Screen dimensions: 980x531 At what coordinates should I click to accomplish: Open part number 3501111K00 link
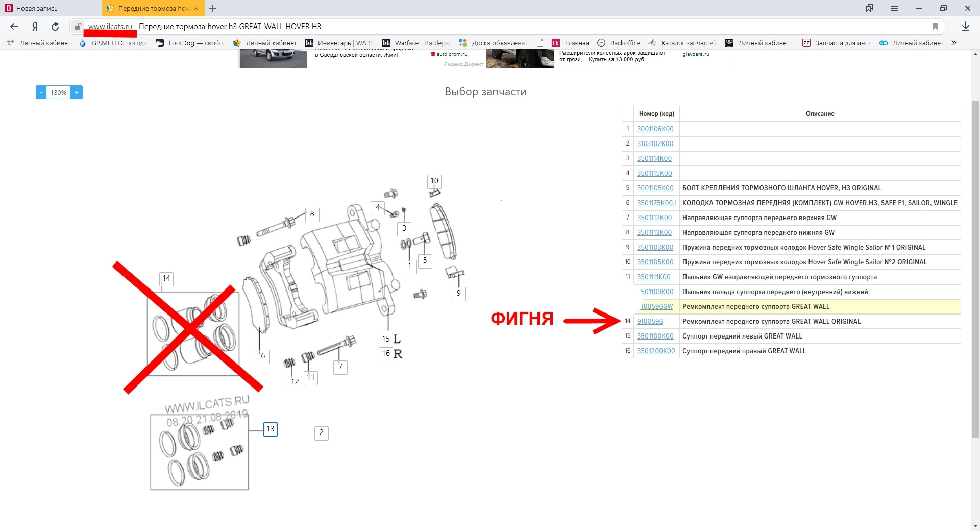[653, 277]
